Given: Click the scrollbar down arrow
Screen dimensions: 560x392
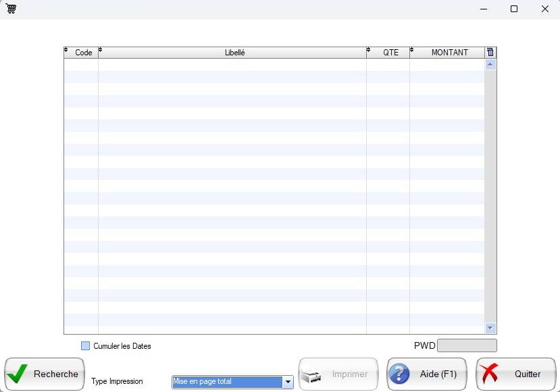Looking at the screenshot, I should tap(490, 328).
